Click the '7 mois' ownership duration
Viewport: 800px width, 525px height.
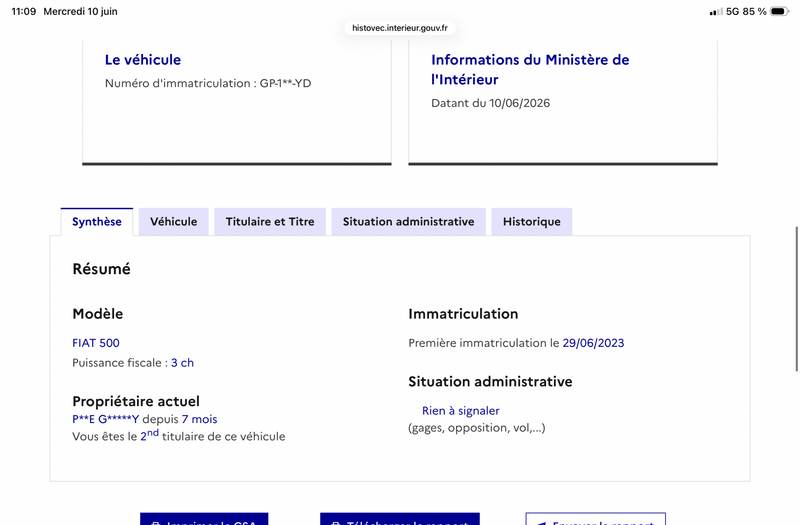pos(199,419)
